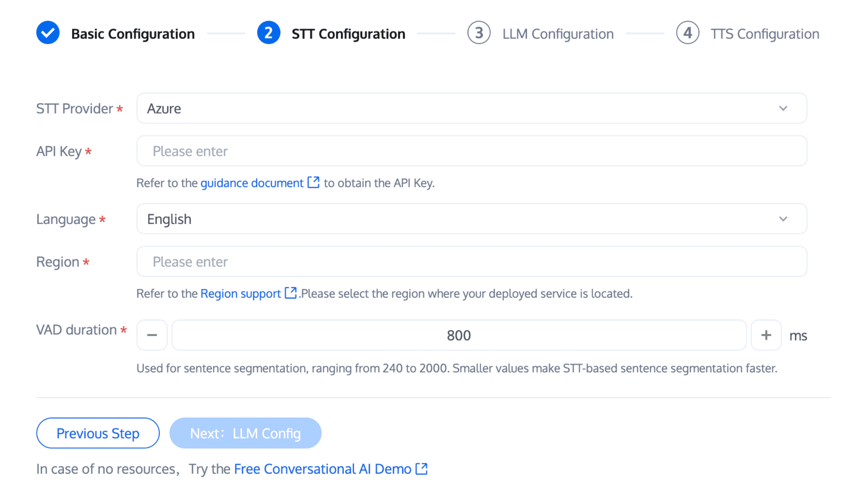Focus the Region input field
The width and height of the screenshot is (868, 502).
coord(472,261)
